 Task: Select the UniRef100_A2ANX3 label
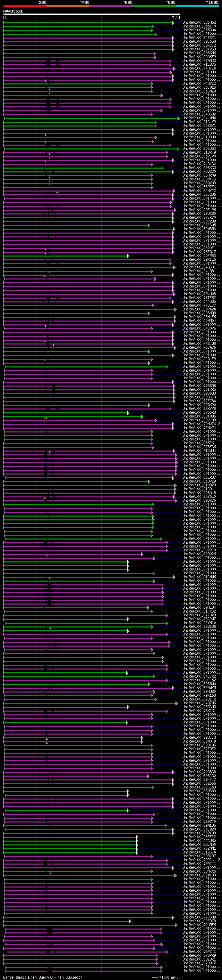coord(199,60)
